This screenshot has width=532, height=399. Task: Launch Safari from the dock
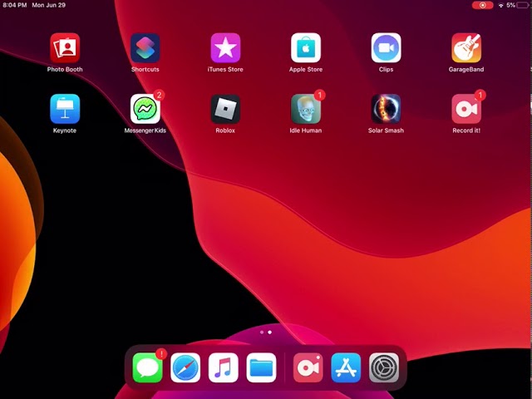point(185,367)
